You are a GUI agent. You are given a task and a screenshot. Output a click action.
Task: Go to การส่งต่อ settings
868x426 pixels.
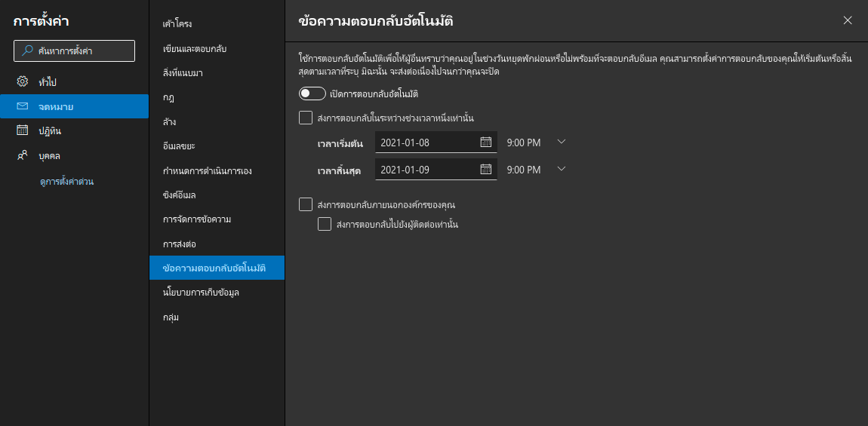(x=180, y=244)
